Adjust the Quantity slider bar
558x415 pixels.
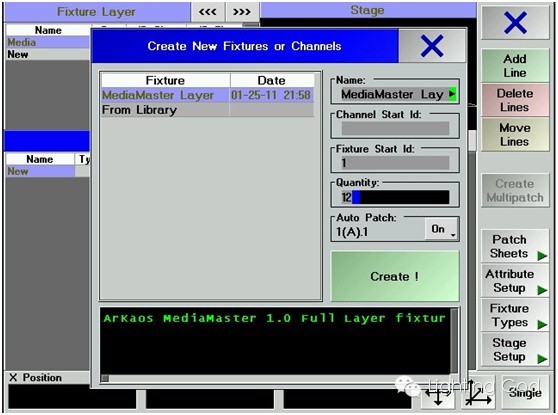[x=395, y=197]
